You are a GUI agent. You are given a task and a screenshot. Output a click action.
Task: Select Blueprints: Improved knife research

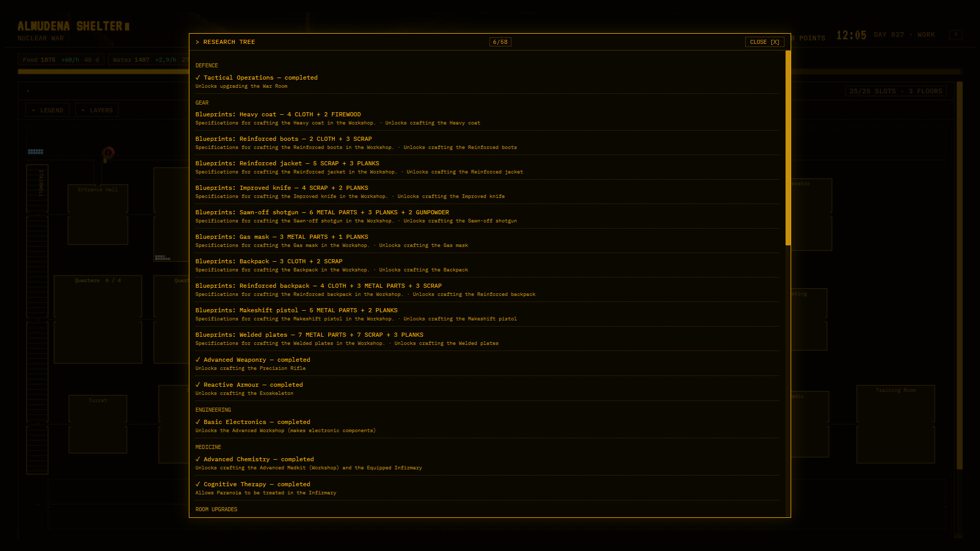coord(487,192)
